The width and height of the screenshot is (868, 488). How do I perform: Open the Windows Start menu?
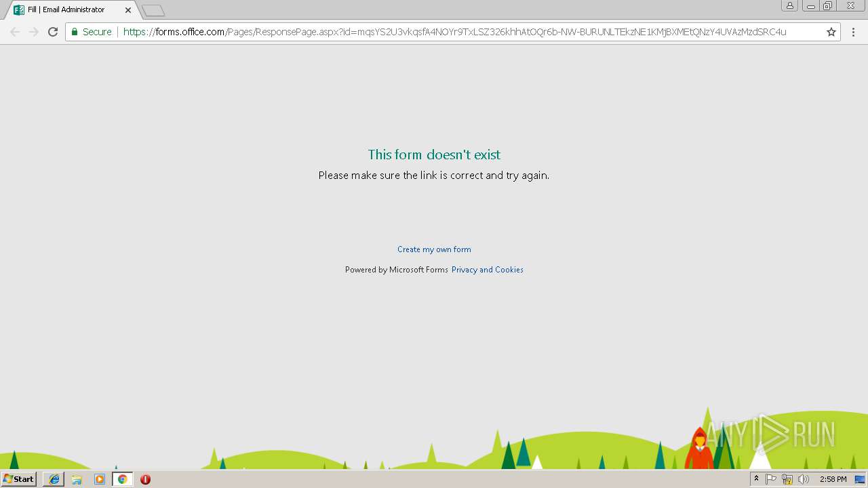tap(18, 479)
